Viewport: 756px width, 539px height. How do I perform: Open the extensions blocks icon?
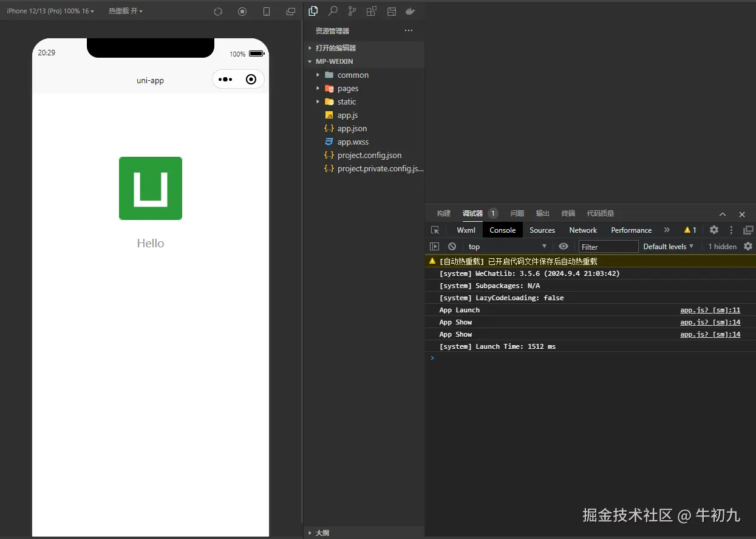372,11
